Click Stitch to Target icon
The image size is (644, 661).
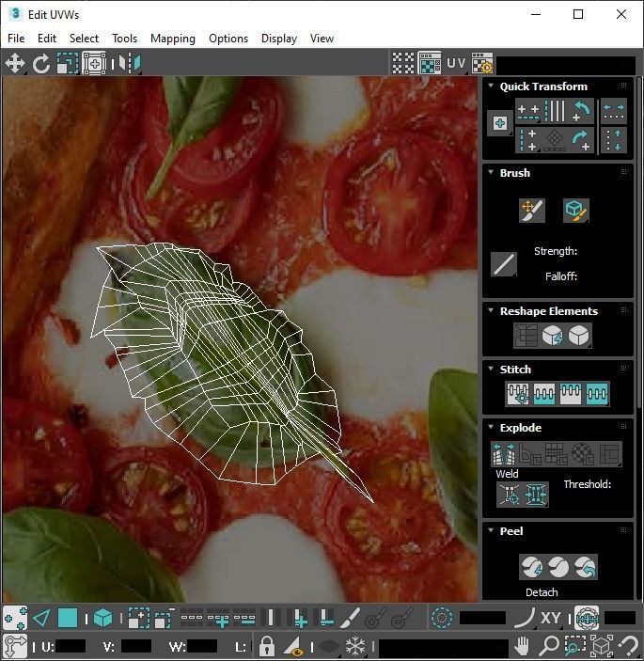[518, 394]
